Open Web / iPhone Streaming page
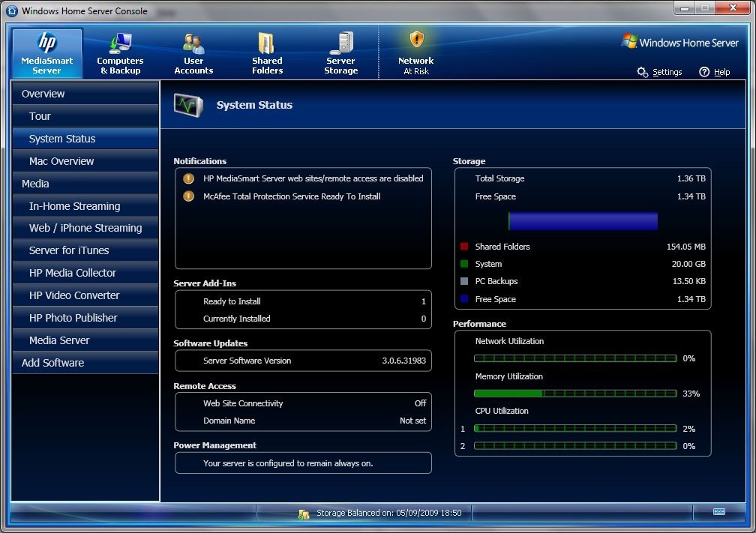756x533 pixels. (85, 228)
